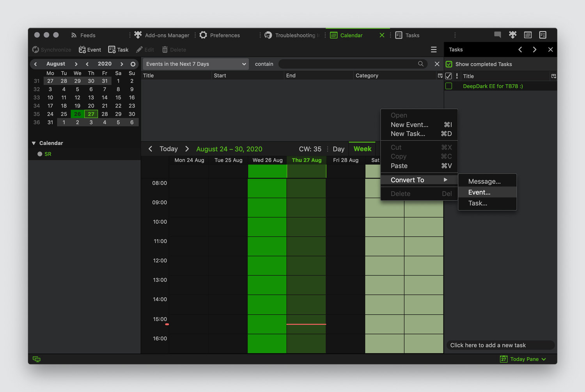
Task: Collapse the Calendar list section
Action: point(34,143)
